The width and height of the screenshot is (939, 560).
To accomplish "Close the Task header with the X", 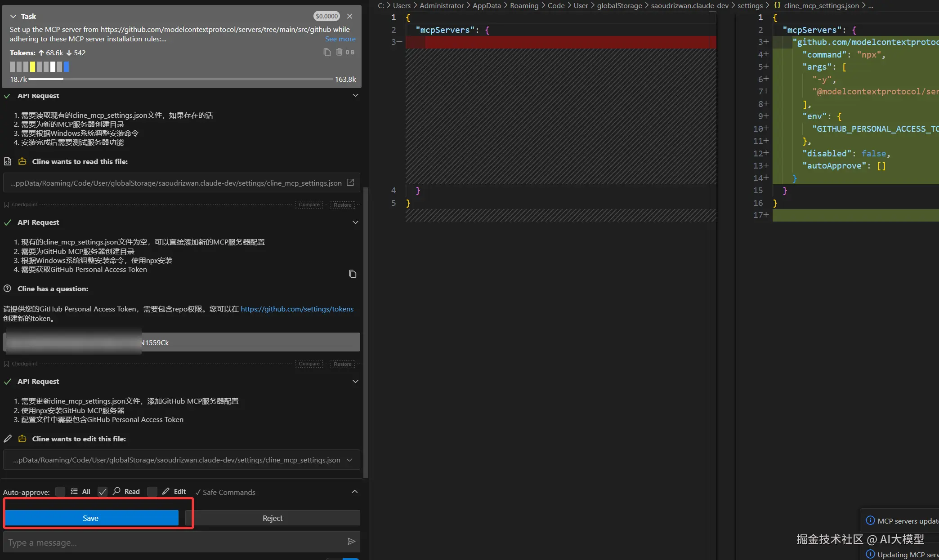I will (349, 16).
